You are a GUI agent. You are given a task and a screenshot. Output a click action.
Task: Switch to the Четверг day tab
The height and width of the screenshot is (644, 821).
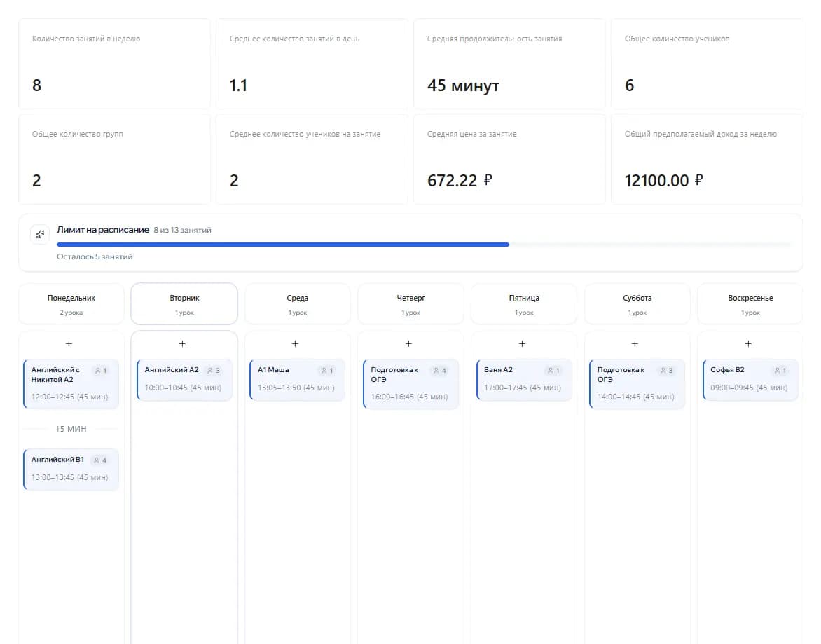pyautogui.click(x=410, y=303)
